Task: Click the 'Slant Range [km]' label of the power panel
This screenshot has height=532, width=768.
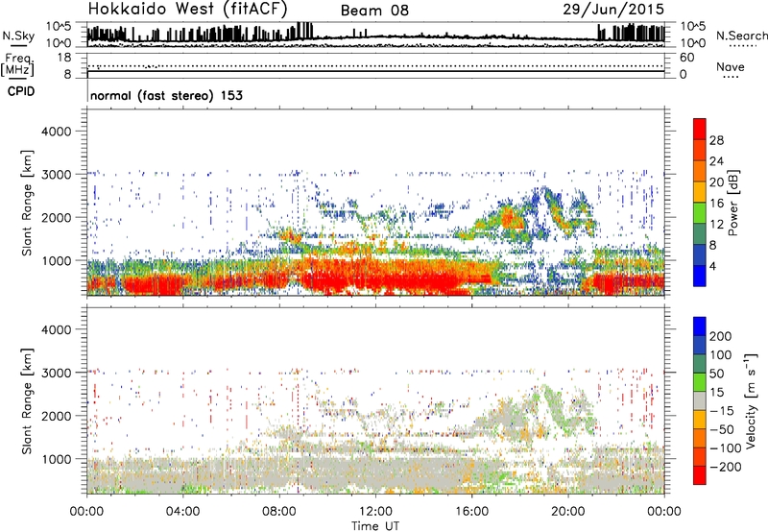Action: click(28, 203)
